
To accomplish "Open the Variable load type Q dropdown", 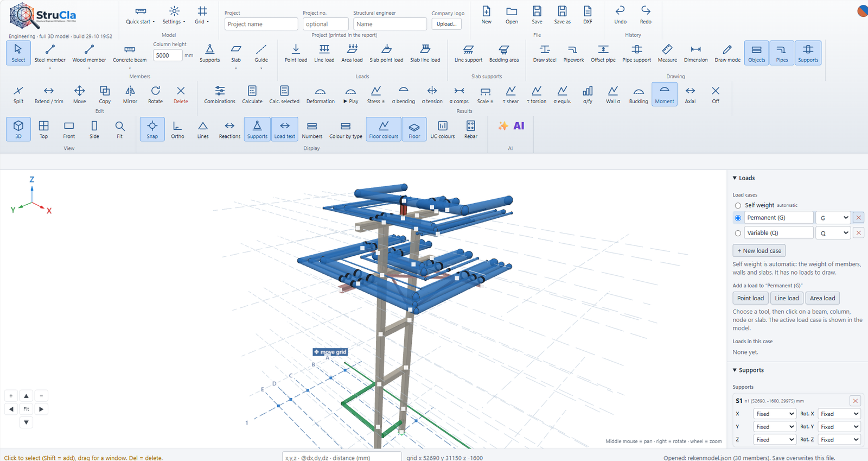I will point(834,233).
